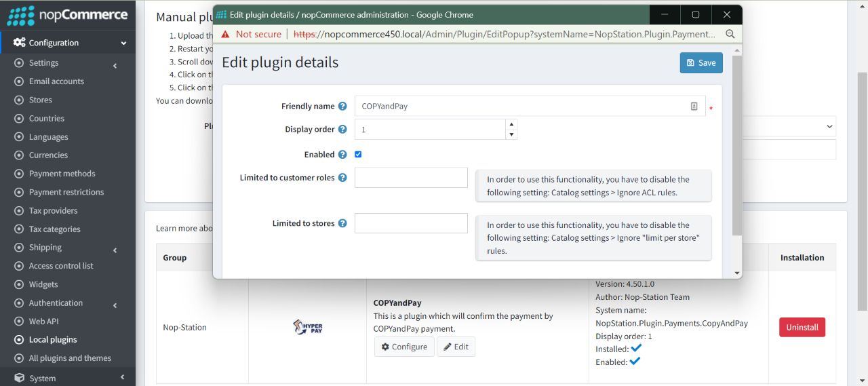Open the Configuration menu gears icon
The width and height of the screenshot is (868, 386).
(x=19, y=43)
